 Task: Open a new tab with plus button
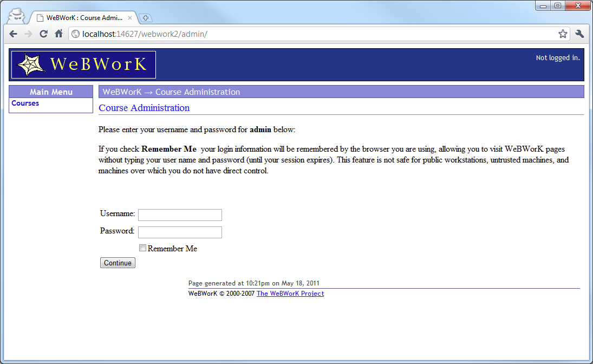[x=146, y=18]
